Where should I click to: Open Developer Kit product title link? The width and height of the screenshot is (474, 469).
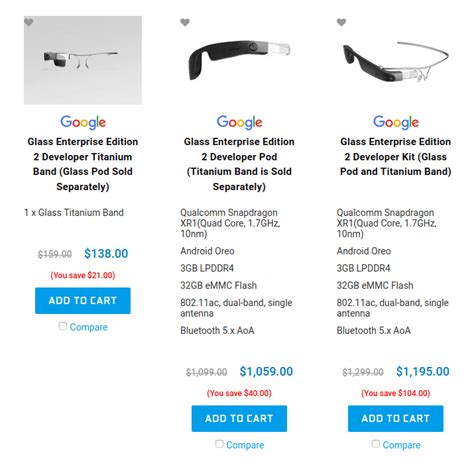[396, 157]
